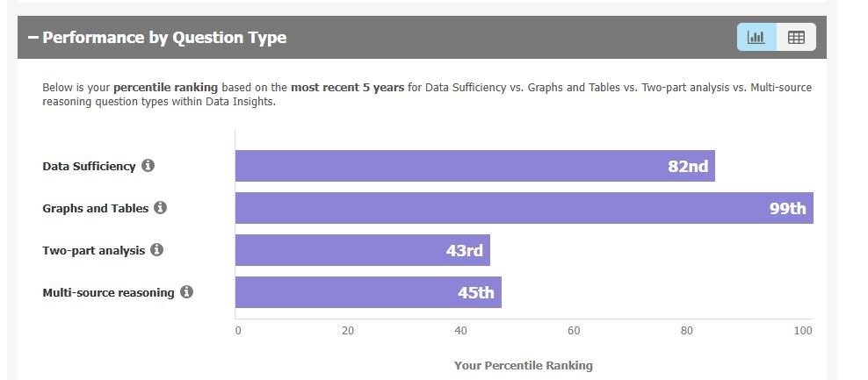Show info for Multi-source reasoning
Screen dimensions: 868x380
(186, 292)
